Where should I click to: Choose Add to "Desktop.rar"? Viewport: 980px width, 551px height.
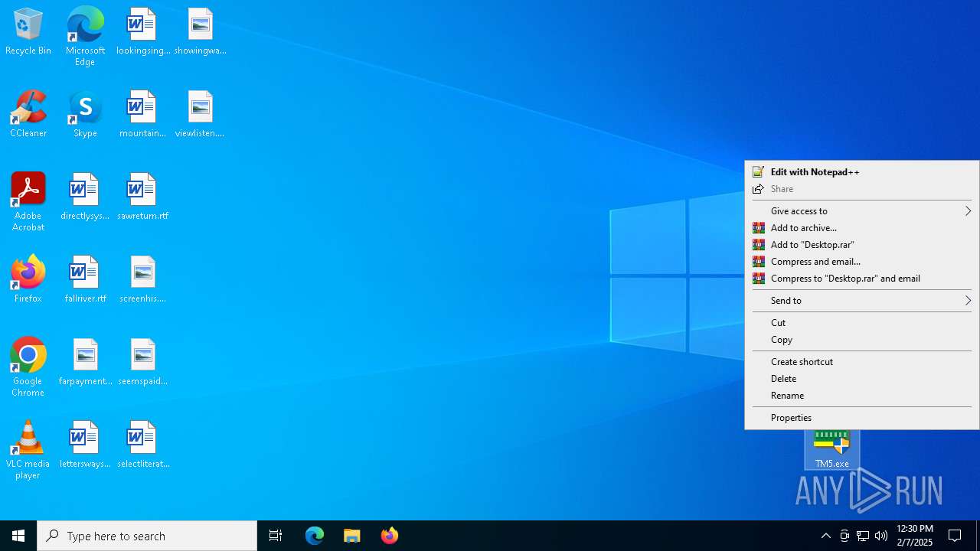tap(862, 245)
